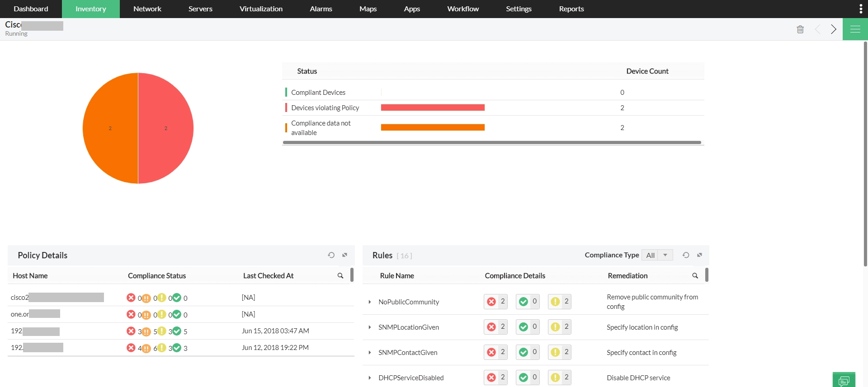This screenshot has width=868, height=387.
Task: Click the Compliance Status column header
Action: (157, 276)
